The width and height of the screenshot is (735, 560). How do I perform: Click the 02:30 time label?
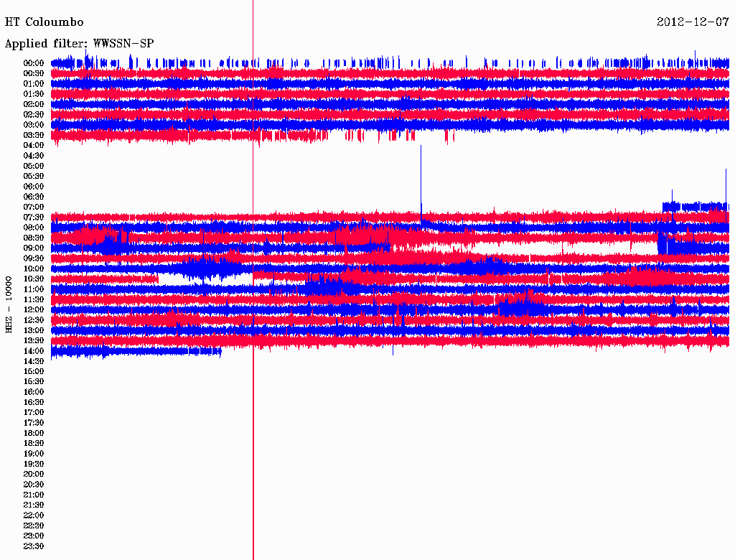tap(34, 114)
